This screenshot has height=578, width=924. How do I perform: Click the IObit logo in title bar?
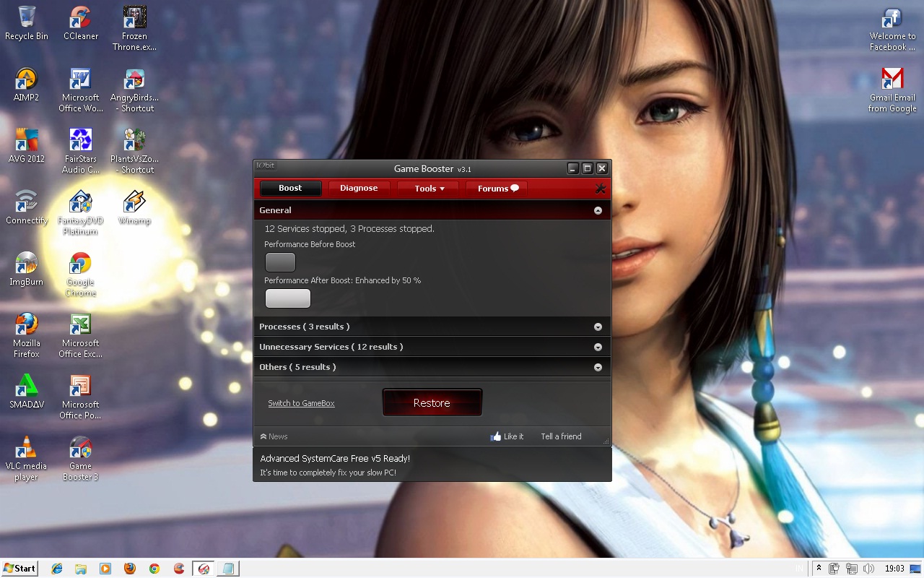[265, 166]
